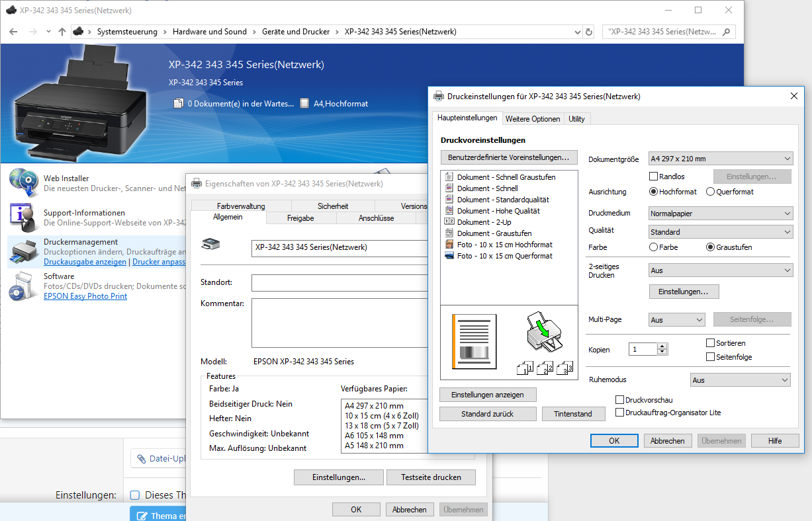812x521 pixels.
Task: Click the Kommentar text area
Action: 341,323
